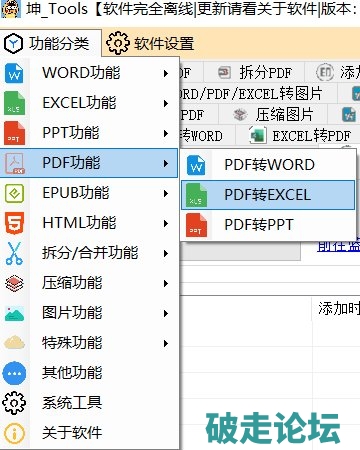The width and height of the screenshot is (360, 450).
Task: Expand the WORD功能 submenu arrow
Action: pyautogui.click(x=166, y=73)
